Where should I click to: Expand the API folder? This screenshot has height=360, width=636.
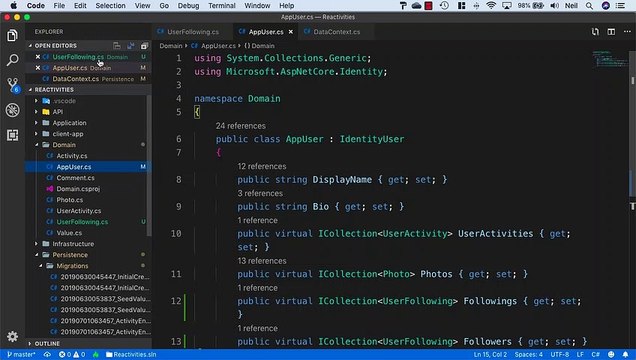[36, 111]
